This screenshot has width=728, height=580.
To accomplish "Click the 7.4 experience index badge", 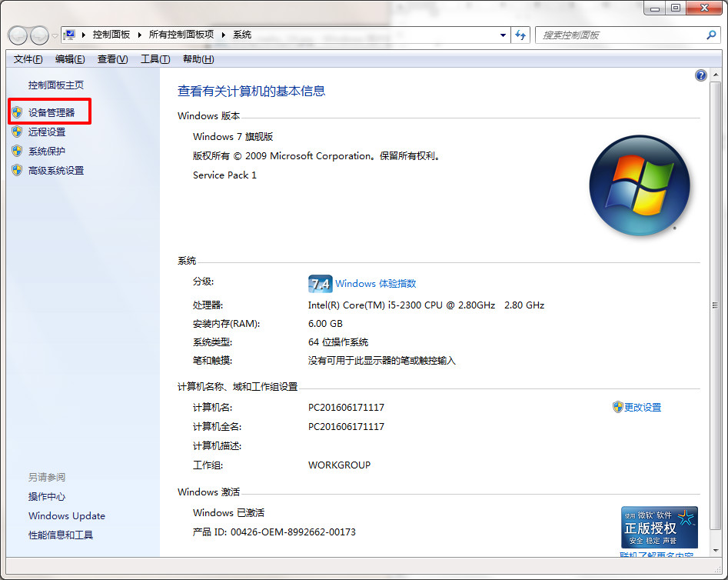I will pyautogui.click(x=321, y=284).
